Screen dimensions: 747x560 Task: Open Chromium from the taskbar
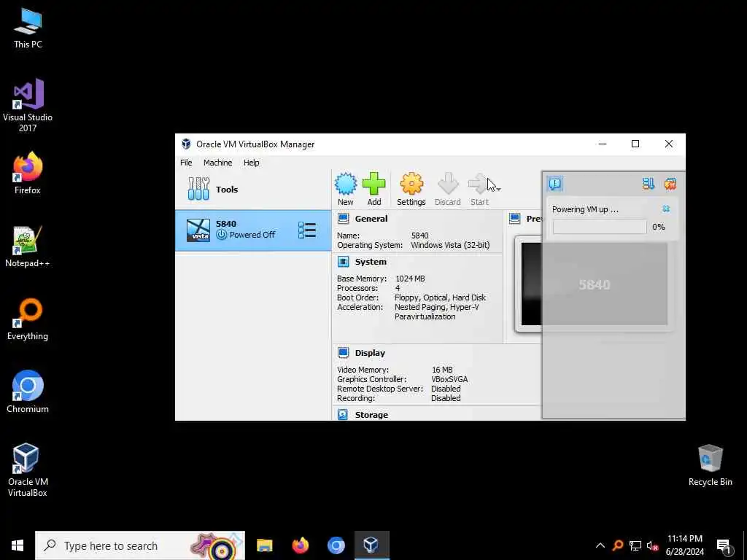tap(336, 545)
